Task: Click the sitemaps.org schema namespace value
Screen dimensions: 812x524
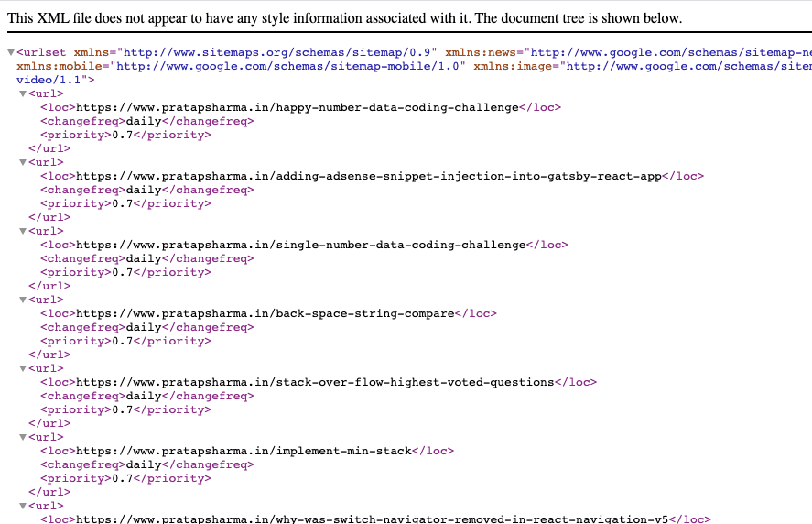Action: point(277,52)
